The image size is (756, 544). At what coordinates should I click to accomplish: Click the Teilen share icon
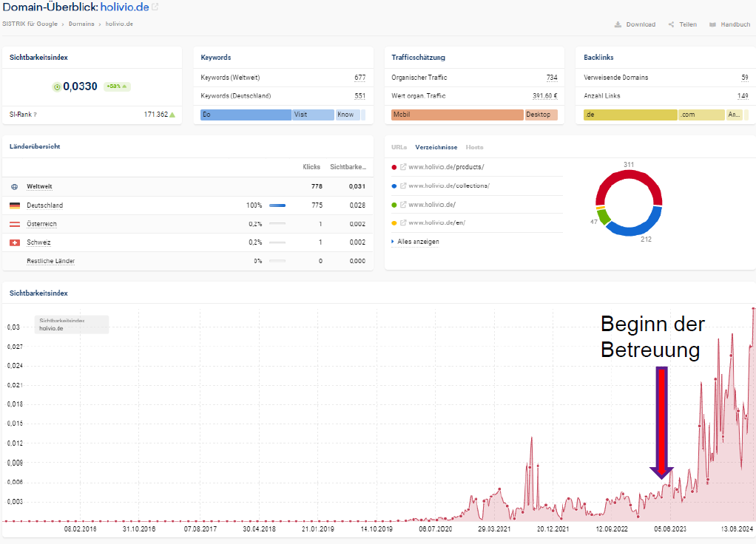(671, 24)
